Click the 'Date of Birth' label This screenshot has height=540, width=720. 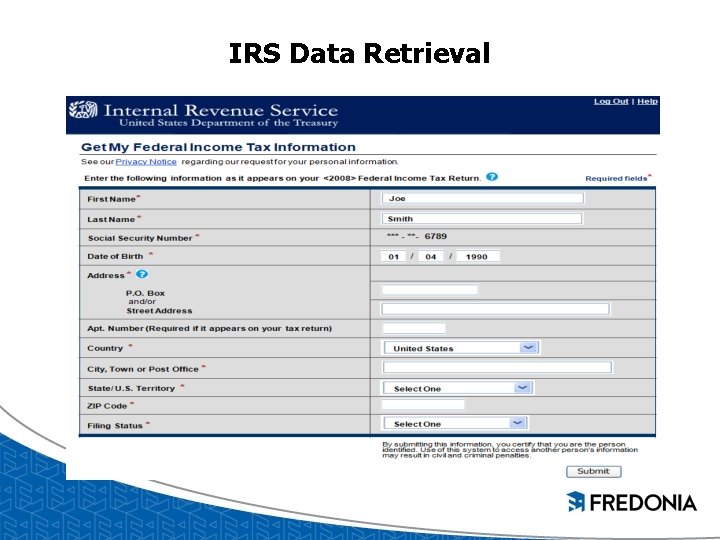(x=115, y=256)
